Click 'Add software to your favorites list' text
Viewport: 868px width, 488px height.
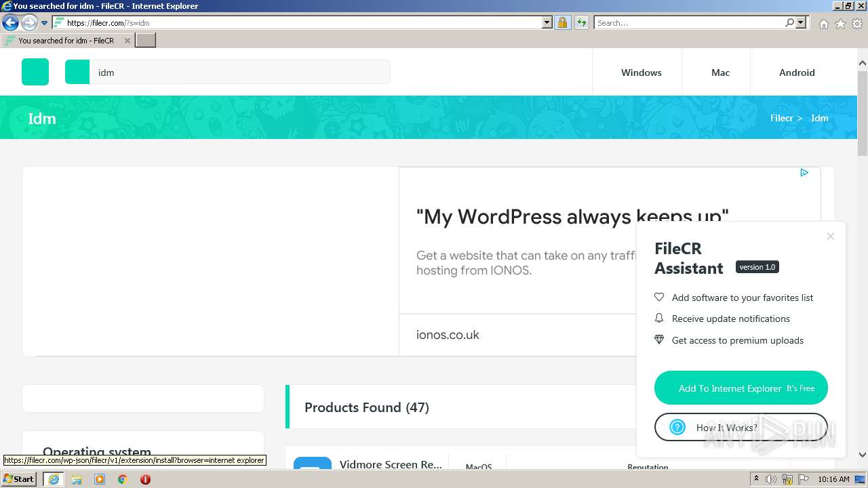click(x=743, y=298)
